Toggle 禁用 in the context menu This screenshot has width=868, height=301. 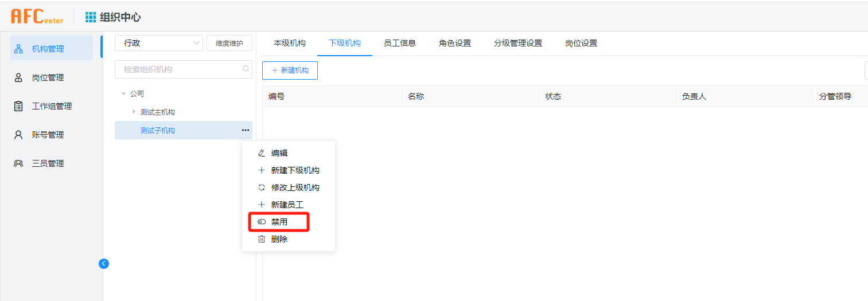coord(279,222)
